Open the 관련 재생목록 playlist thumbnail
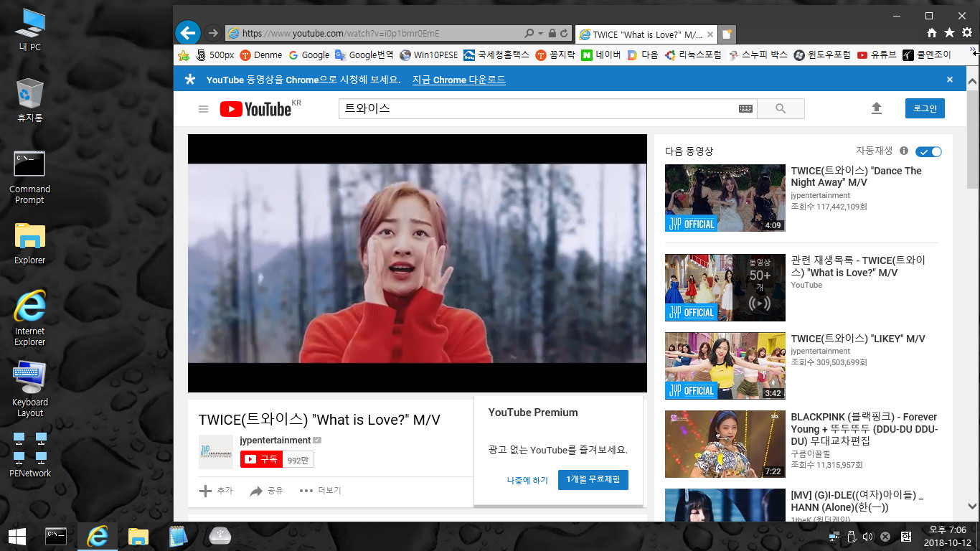The image size is (980, 551). [x=725, y=288]
